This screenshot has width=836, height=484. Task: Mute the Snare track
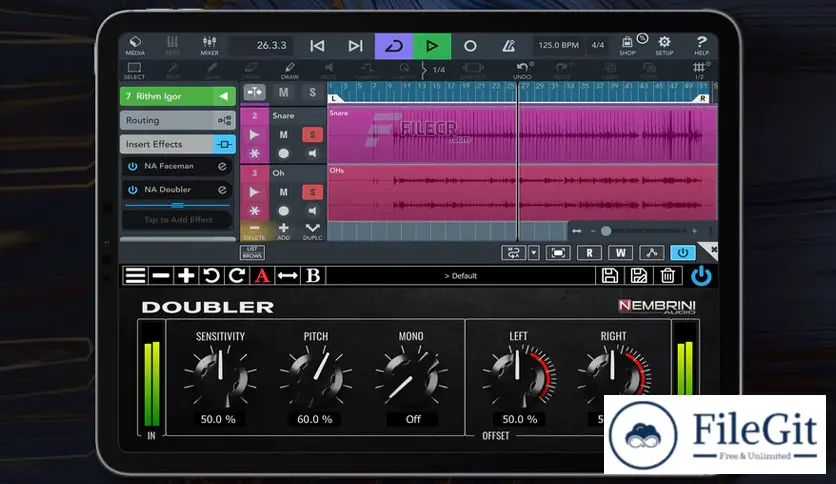[283, 135]
